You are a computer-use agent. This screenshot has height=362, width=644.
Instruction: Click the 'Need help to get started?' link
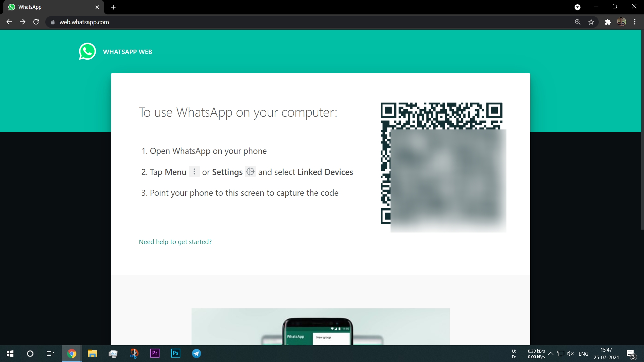pos(175,241)
